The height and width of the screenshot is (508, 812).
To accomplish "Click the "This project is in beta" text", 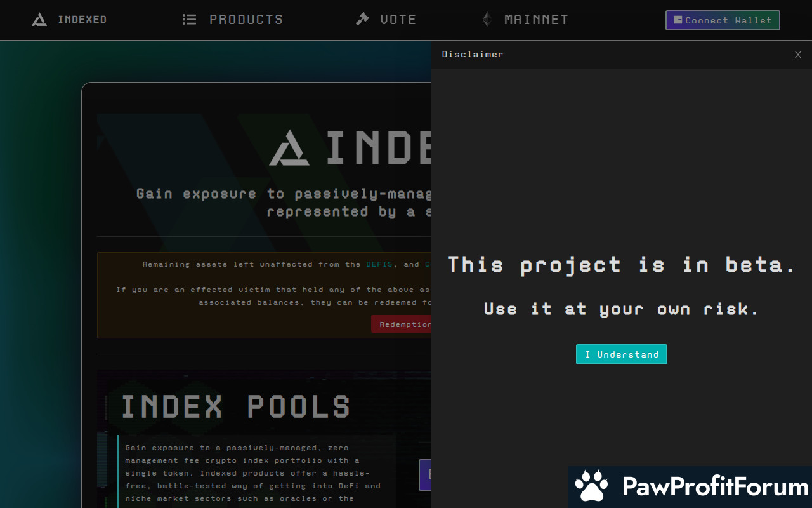I will (x=621, y=265).
